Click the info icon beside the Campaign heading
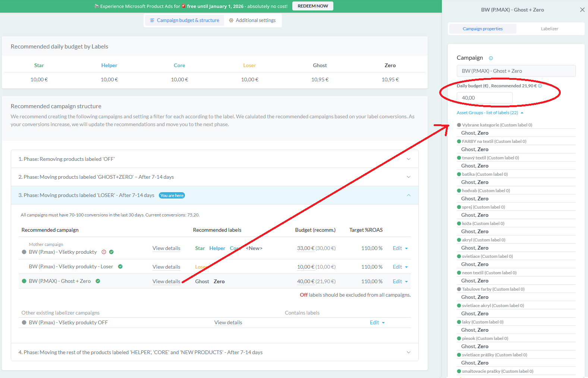The height and width of the screenshot is (378, 588). pyautogui.click(x=491, y=58)
